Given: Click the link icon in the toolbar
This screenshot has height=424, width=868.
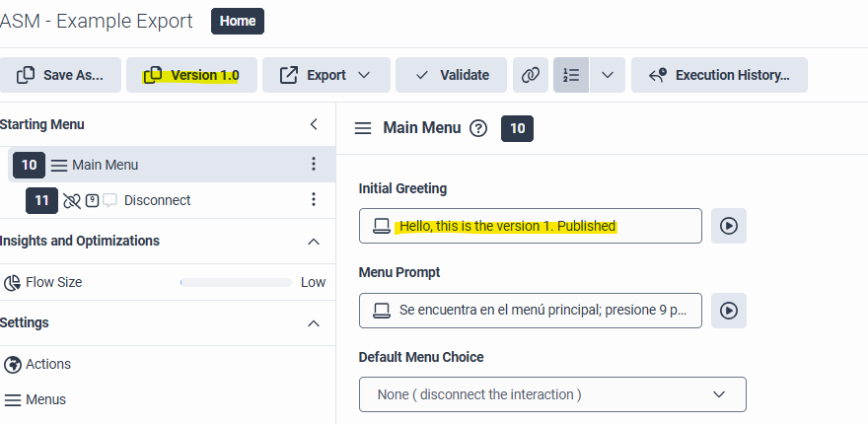Looking at the screenshot, I should 531,75.
